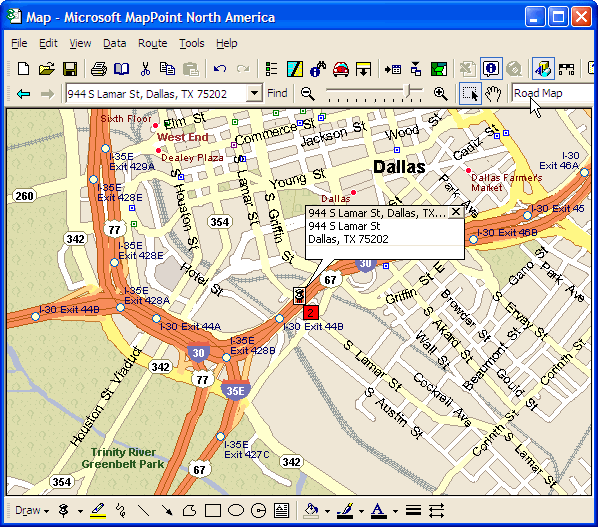598x527 pixels.
Task: Select the straight Line drawing tool
Action: pos(143,511)
